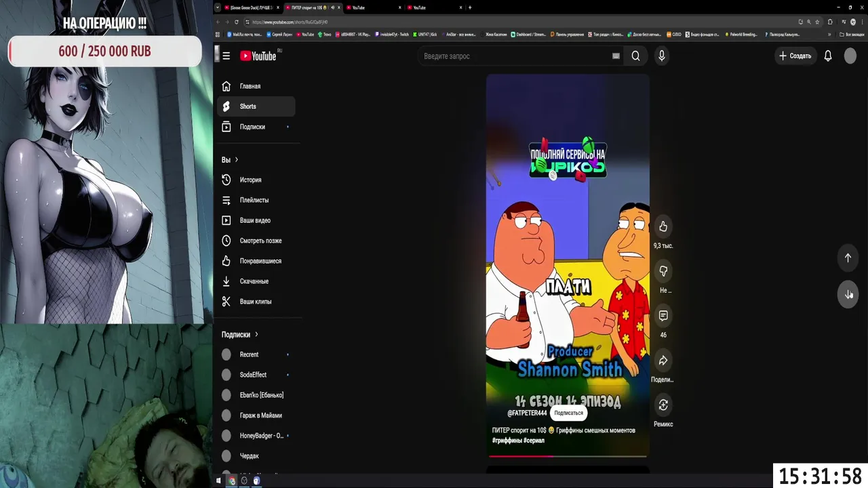Open the third taskbar app icon

pos(256,481)
